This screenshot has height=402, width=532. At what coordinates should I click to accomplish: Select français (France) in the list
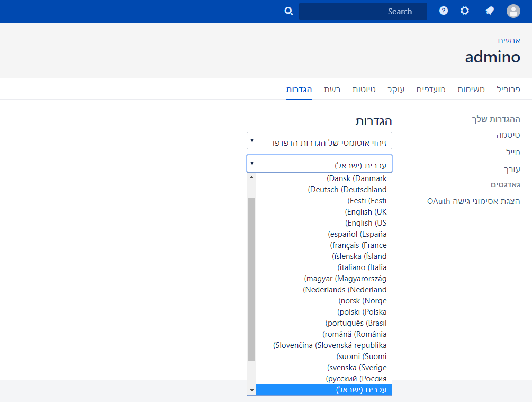pos(358,245)
